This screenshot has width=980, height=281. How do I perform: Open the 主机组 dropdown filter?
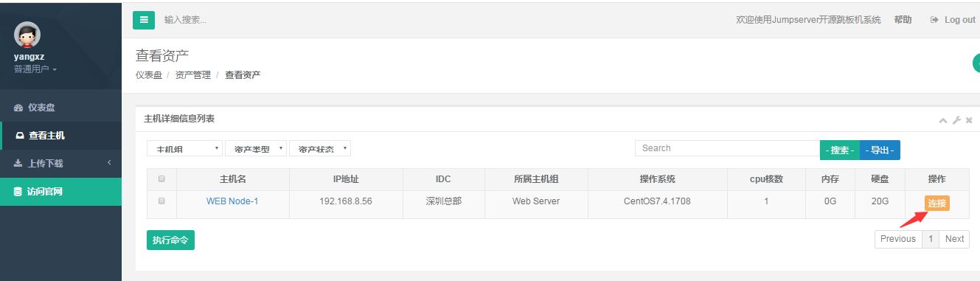click(184, 149)
